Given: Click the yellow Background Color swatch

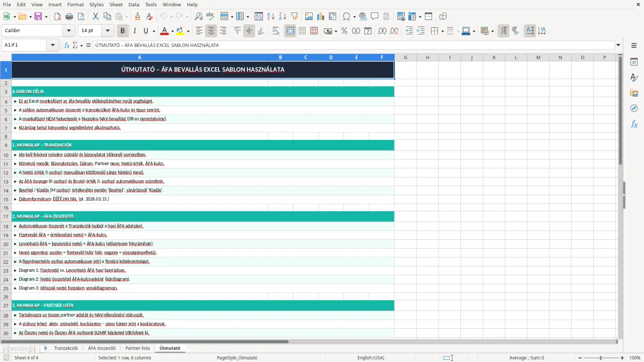Looking at the screenshot, I should point(180,31).
